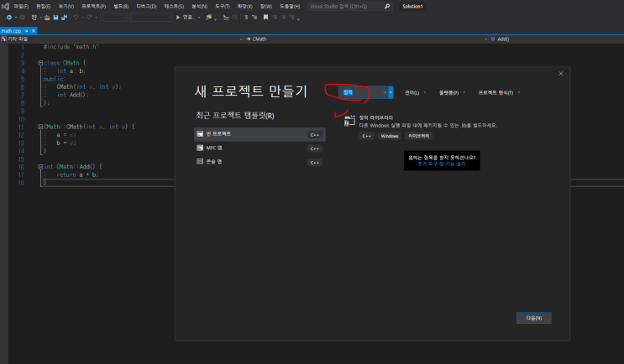Open the template search history dropdown arrow
Screen dimensions: 624x364
pos(391,92)
